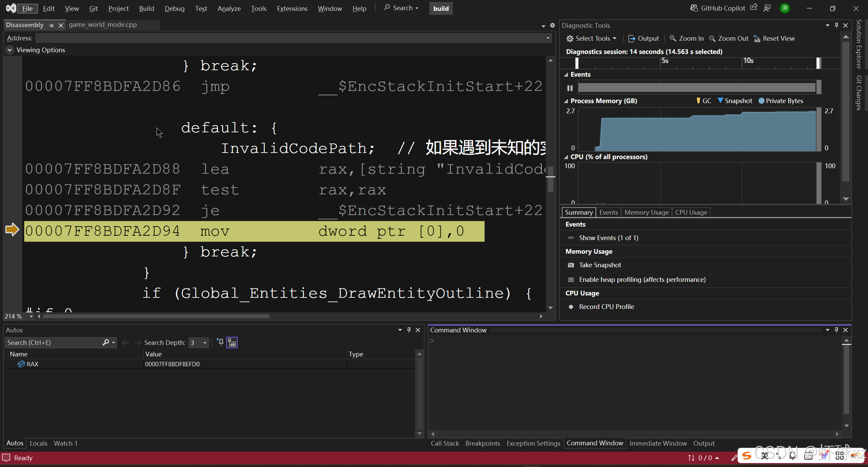
Task: Click the Output button in Diagnostic Tools
Action: click(644, 38)
